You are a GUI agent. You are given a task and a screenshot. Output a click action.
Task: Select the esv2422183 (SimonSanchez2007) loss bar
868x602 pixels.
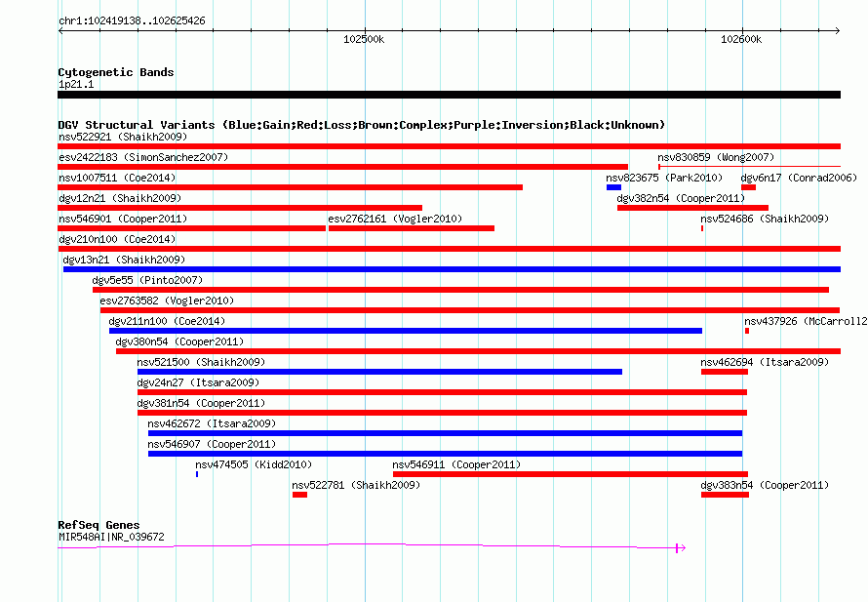tap(342, 167)
